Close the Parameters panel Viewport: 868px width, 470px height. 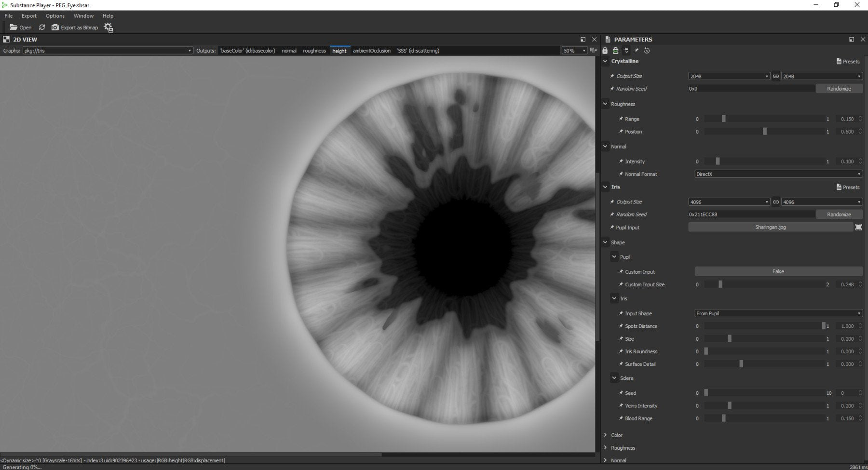point(863,40)
